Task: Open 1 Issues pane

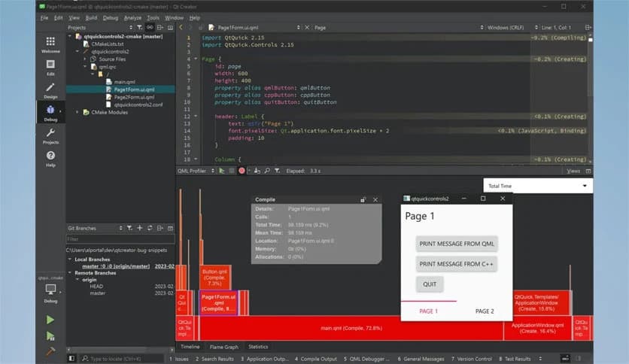Action: point(179,359)
